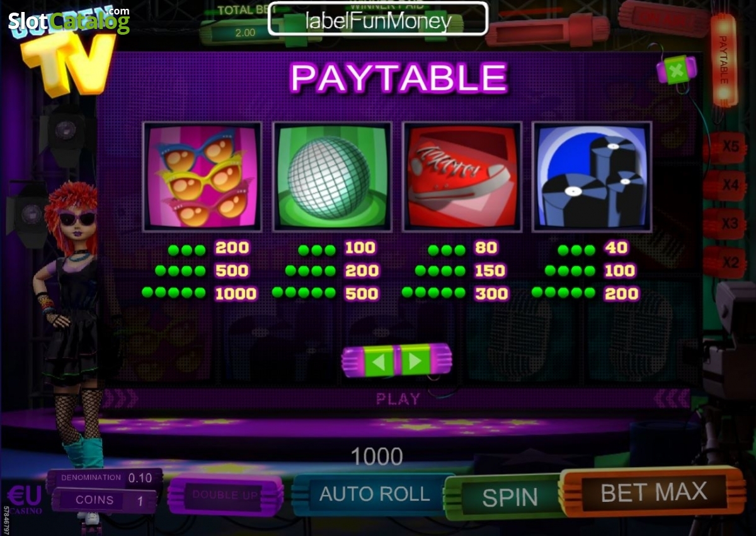Open the vertical PAYTABLE tab

pos(723,60)
